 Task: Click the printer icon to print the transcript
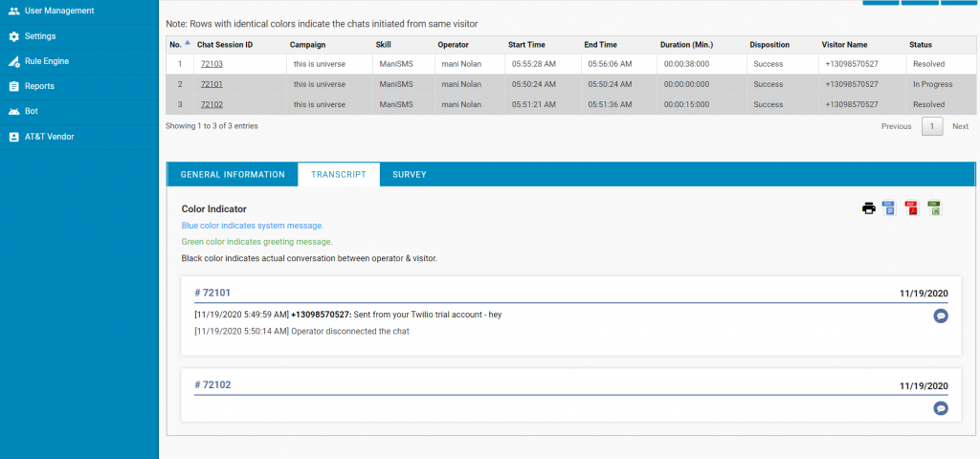pyautogui.click(x=869, y=208)
